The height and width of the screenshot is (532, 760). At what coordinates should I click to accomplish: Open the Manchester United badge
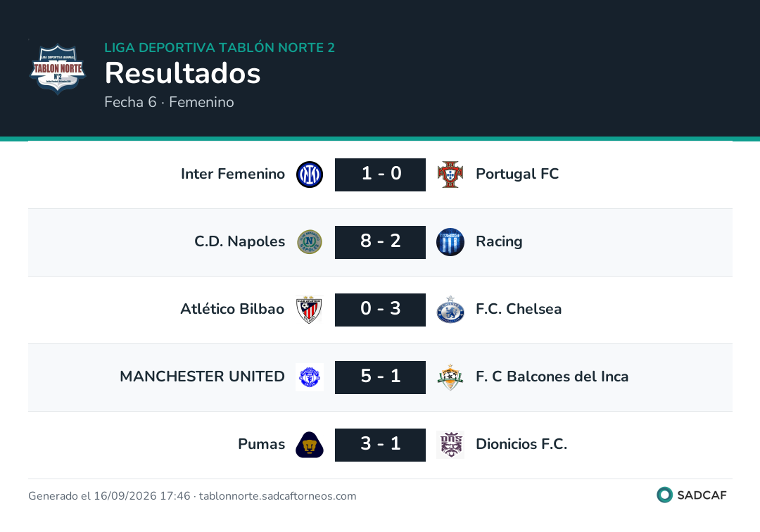(x=310, y=377)
